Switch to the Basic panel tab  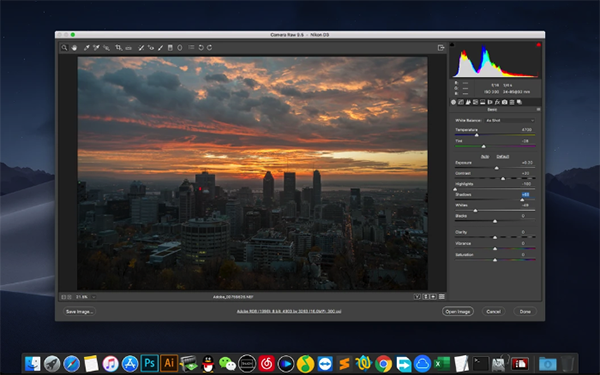tap(453, 102)
